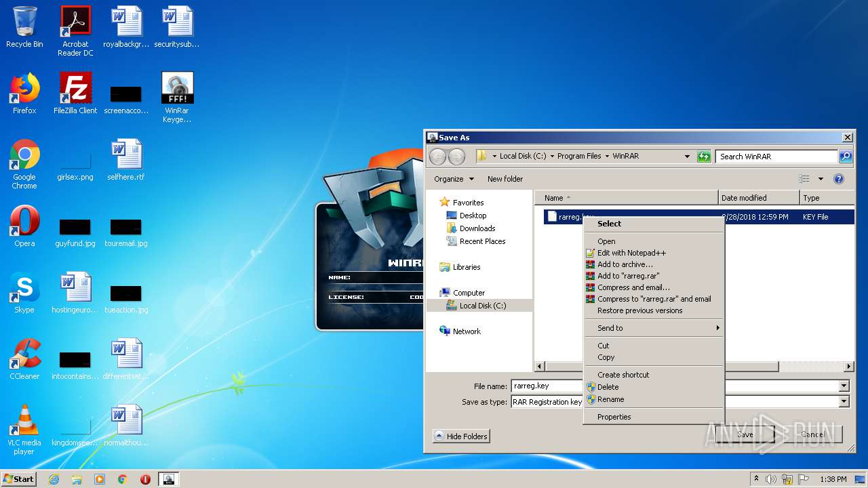Select the selfhere.rtf document icon
This screenshot has width=868, height=488.
click(126, 160)
